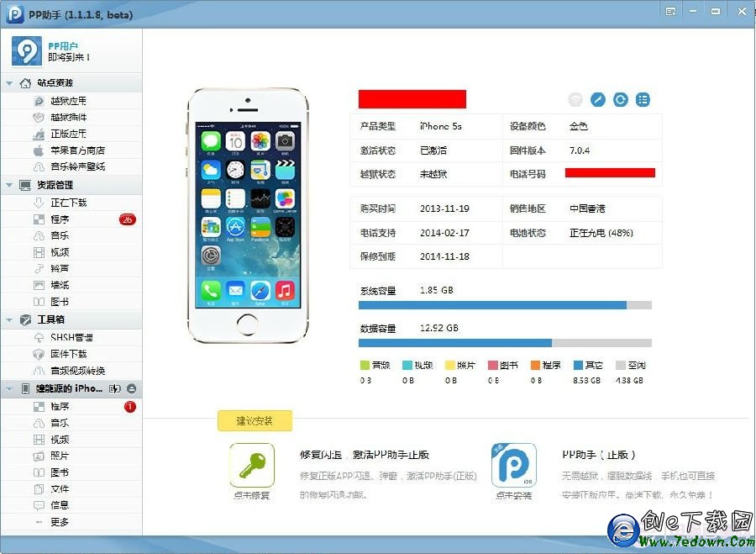The width and height of the screenshot is (756, 554).
Task: Edit the device name with pencil icon
Action: (x=597, y=99)
